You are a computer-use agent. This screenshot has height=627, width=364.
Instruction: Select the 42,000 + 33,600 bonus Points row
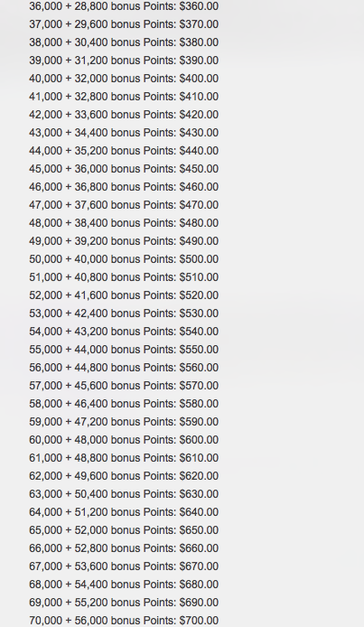(x=124, y=115)
